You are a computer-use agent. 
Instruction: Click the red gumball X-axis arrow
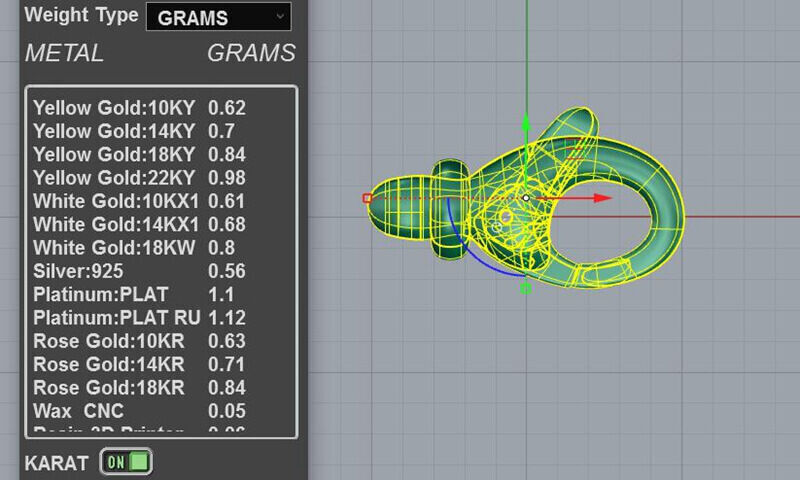[x=602, y=198]
